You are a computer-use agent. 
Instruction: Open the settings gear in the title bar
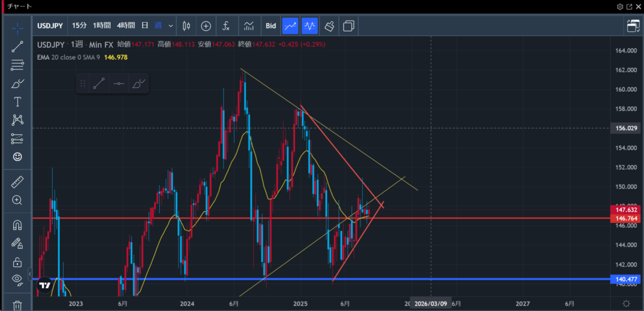620,6
